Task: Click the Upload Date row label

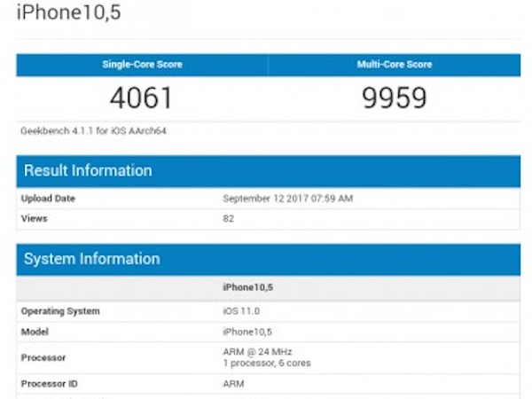Action: [48, 199]
